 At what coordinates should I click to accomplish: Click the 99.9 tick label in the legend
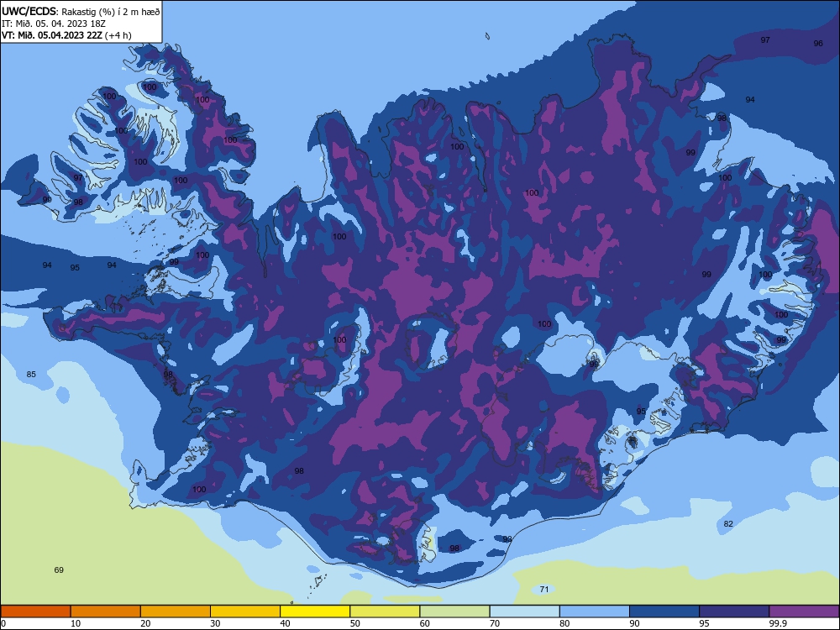tap(778, 623)
